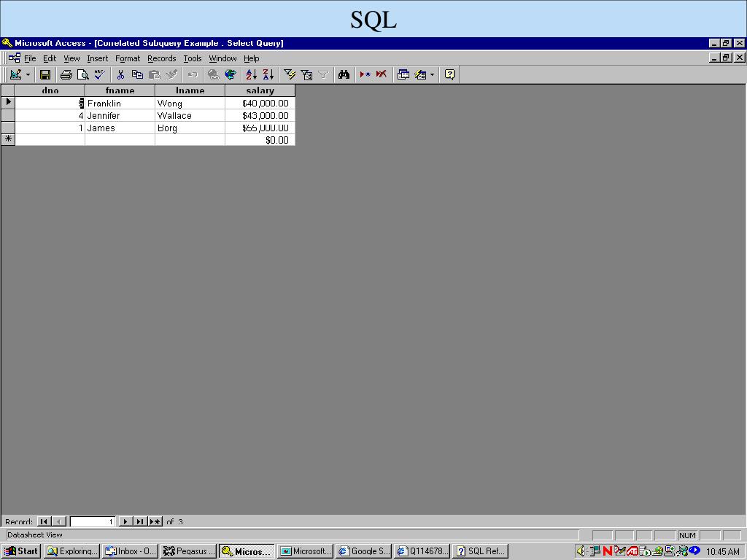Viewport: 747px width, 560px height.
Task: Click the Wallace cell
Action: tap(190, 116)
